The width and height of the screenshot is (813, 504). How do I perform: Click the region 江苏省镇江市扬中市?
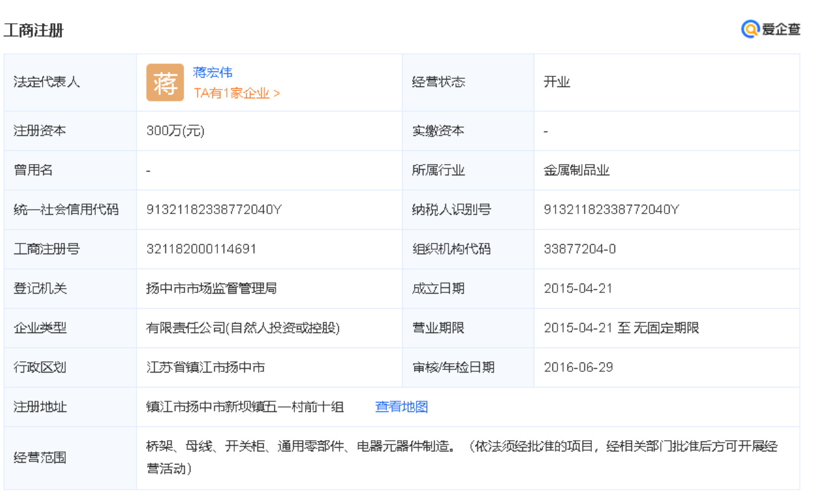click(x=205, y=368)
